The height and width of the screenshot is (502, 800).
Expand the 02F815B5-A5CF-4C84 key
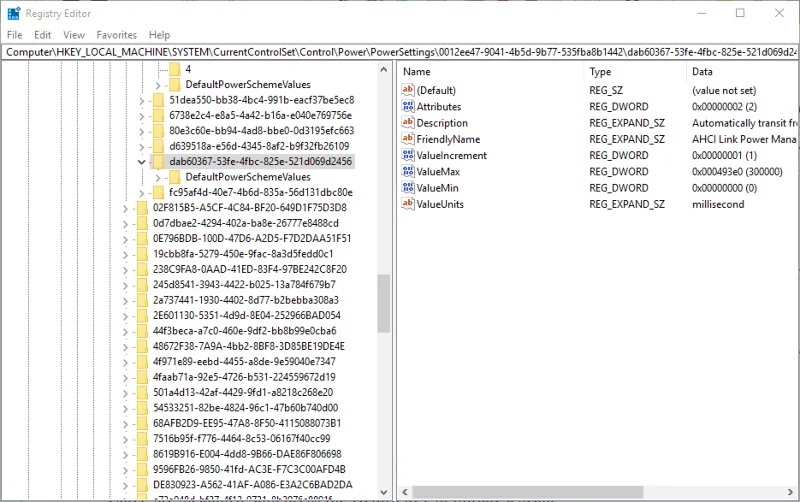click(x=125, y=209)
